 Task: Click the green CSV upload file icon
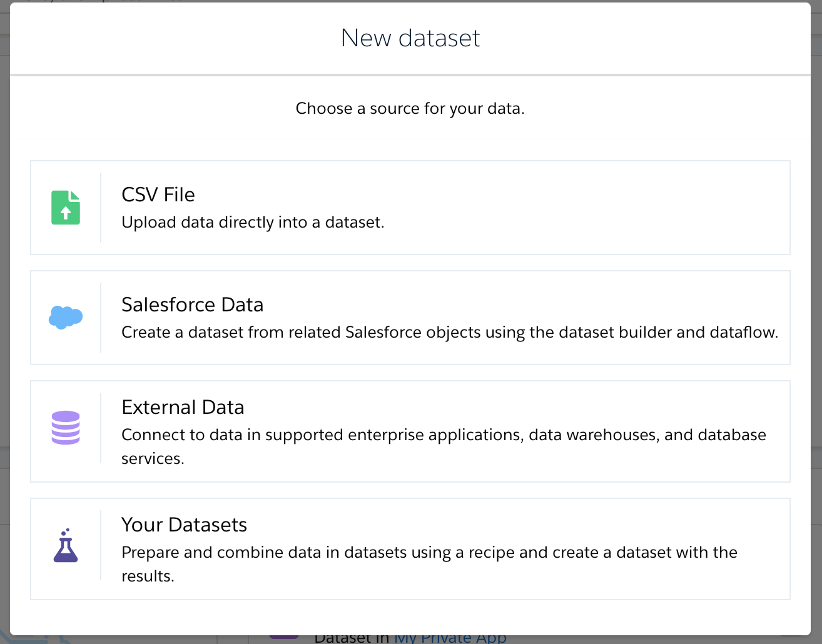(66, 208)
